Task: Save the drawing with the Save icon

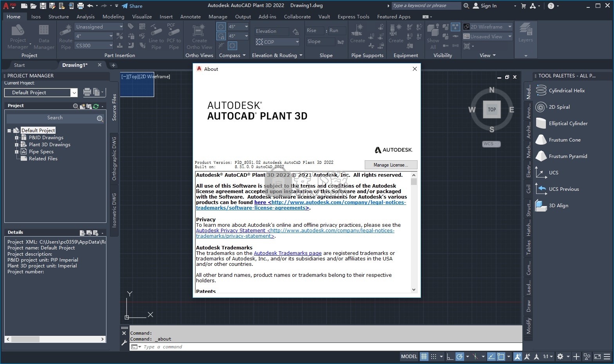Action: pyautogui.click(x=43, y=6)
